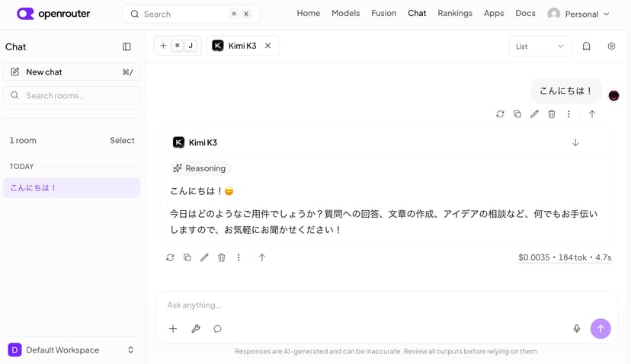The width and height of the screenshot is (631, 364).
Task: Send the message with purple arrow button
Action: pos(601,329)
